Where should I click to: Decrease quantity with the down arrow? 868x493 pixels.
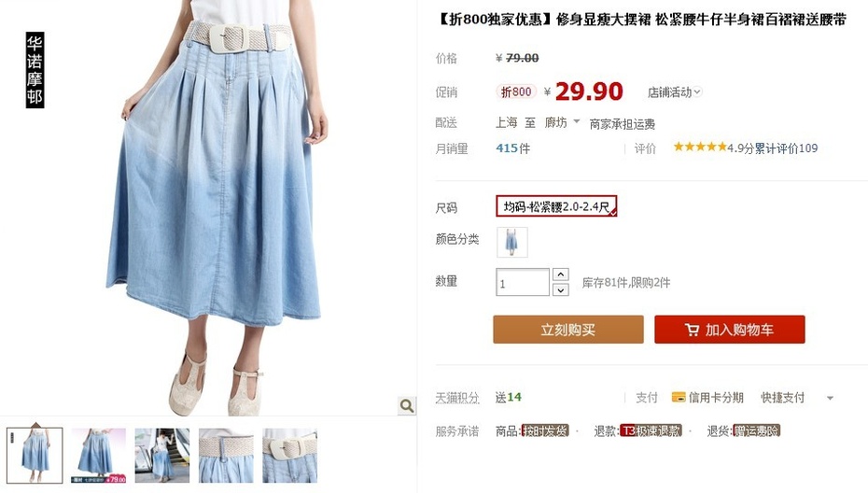click(561, 289)
